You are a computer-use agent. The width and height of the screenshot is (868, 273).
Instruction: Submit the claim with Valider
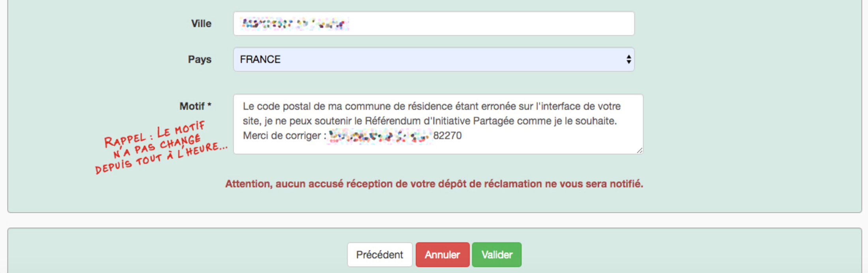(x=497, y=255)
